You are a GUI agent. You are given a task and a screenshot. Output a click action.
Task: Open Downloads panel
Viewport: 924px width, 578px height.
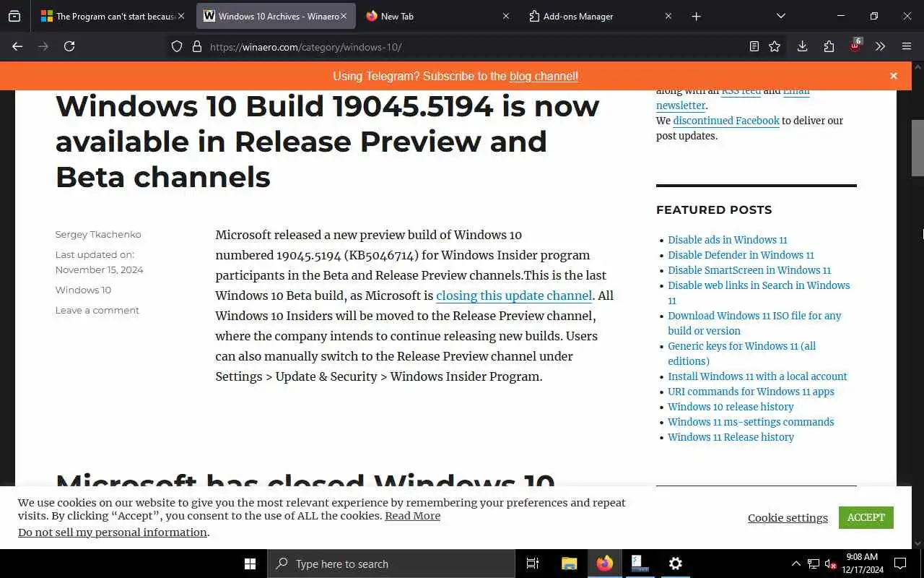pos(802,46)
